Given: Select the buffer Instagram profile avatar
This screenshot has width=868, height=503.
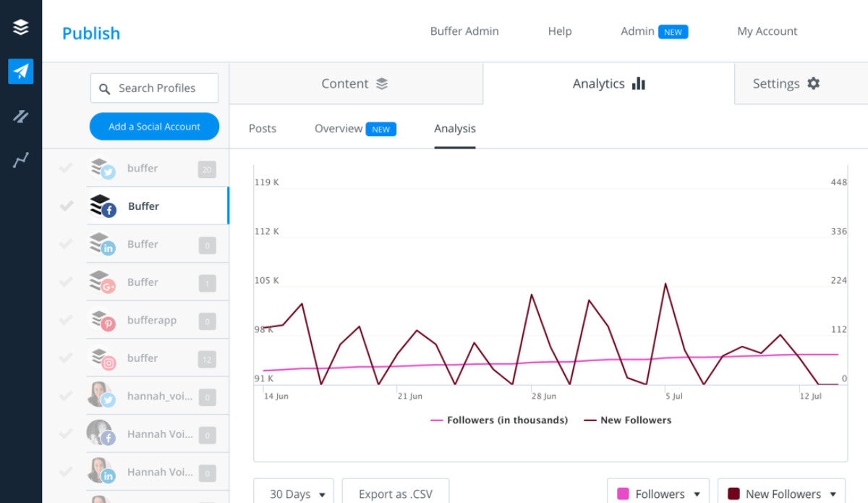Looking at the screenshot, I should [x=102, y=358].
